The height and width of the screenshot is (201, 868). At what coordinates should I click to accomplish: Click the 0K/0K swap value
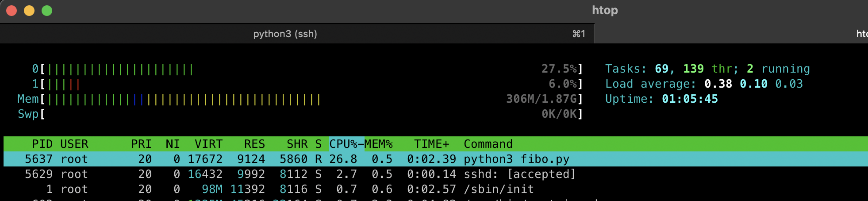click(559, 114)
